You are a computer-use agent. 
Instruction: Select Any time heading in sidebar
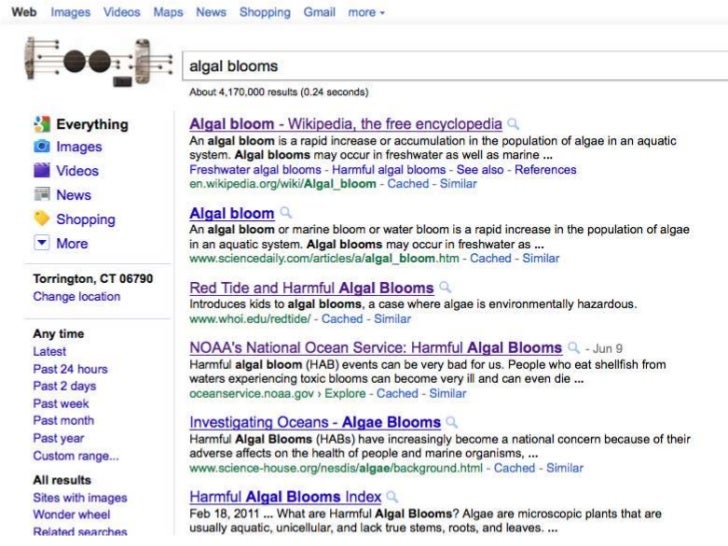58,334
